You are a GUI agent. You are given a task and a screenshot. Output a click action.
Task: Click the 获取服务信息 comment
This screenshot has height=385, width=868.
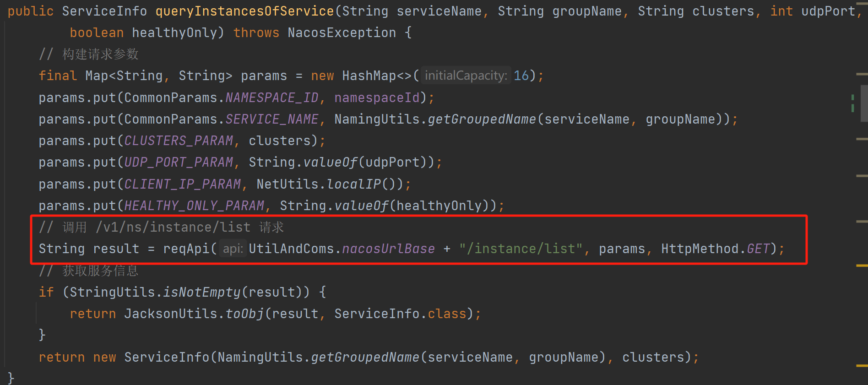point(88,271)
